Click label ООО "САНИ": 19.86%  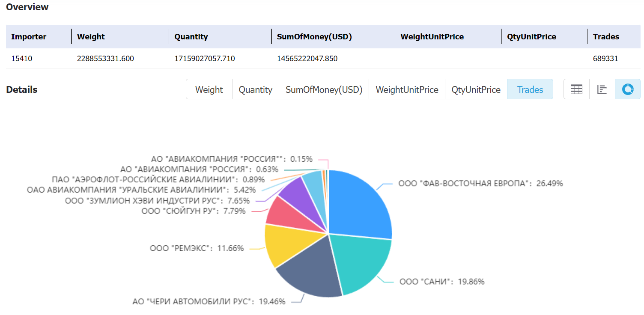442,282
